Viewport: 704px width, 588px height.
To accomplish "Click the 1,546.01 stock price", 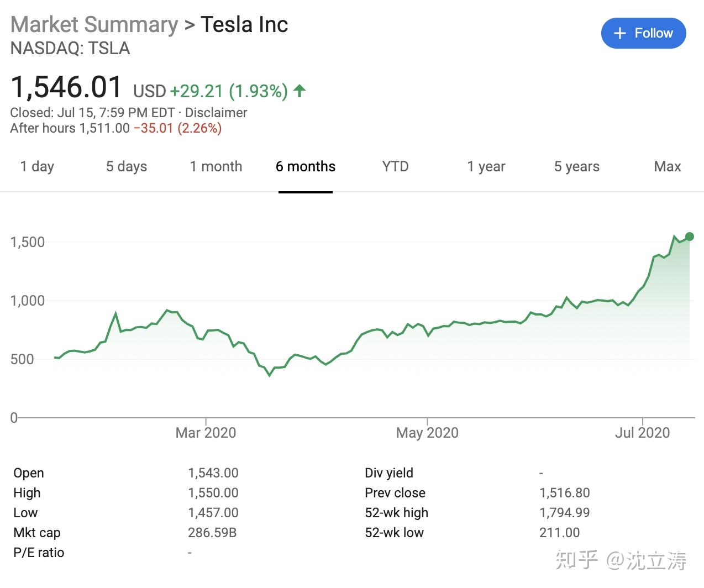I will tap(66, 87).
